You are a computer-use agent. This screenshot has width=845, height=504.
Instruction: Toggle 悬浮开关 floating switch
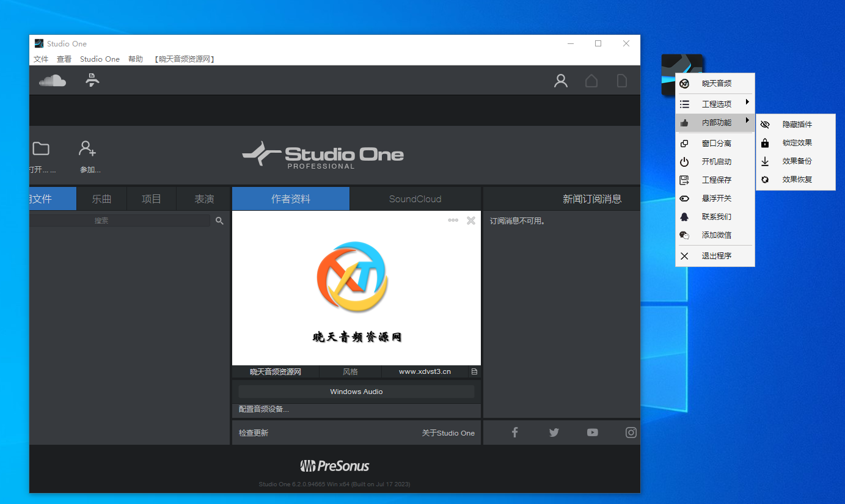tap(715, 199)
